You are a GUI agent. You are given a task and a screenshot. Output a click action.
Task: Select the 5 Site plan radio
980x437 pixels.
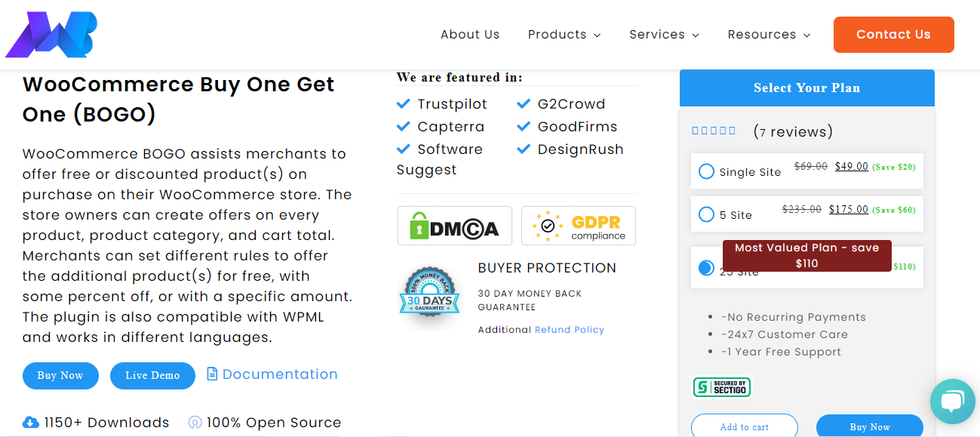pos(706,214)
